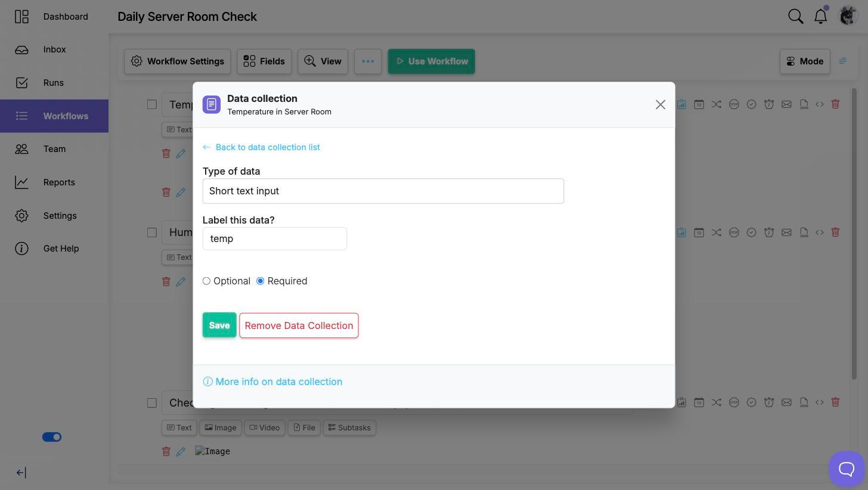868x490 pixels.
Task: Click envelope email icon in Temp task row
Action: click(x=787, y=104)
